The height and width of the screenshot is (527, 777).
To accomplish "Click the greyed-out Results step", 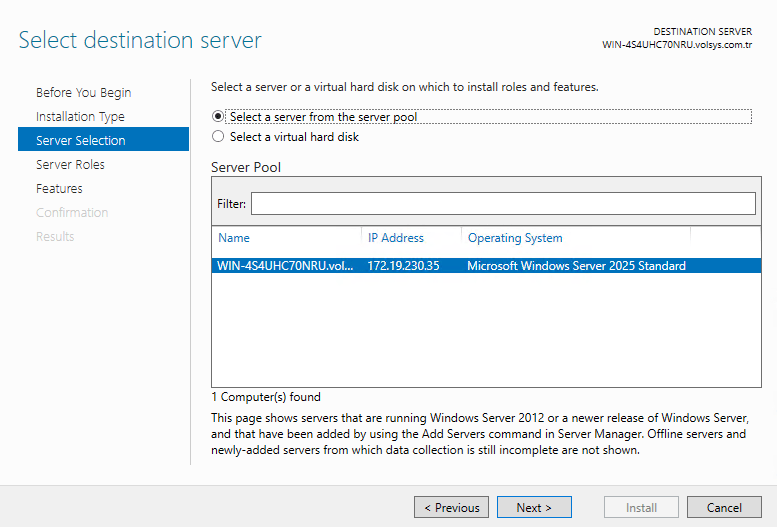I will click(x=55, y=237).
